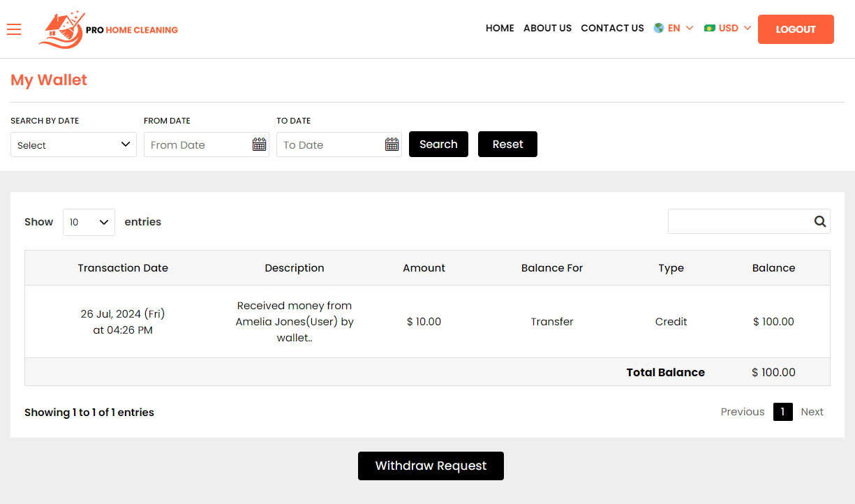855x504 pixels.
Task: Click the From Date calendar icon
Action: click(x=259, y=144)
